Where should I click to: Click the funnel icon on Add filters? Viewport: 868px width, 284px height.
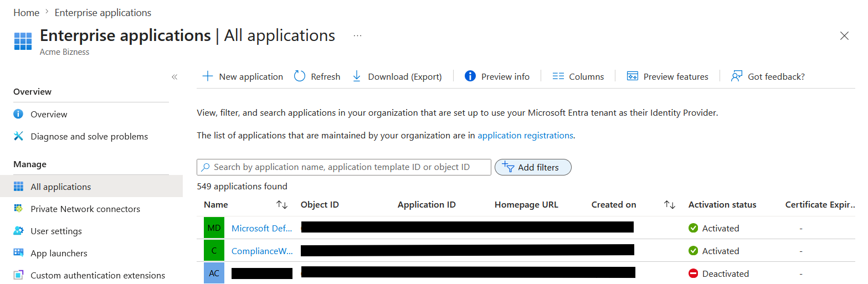click(509, 167)
